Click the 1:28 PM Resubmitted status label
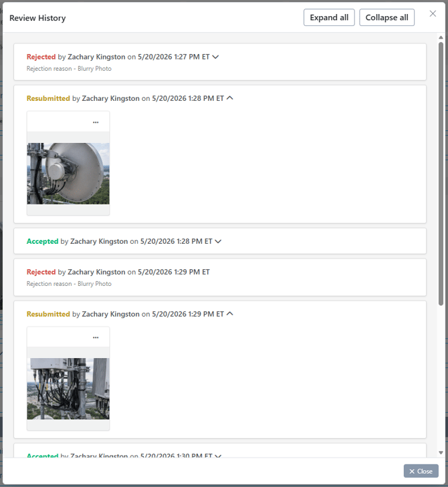Screen dimensions: 448x487 (x=48, y=98)
